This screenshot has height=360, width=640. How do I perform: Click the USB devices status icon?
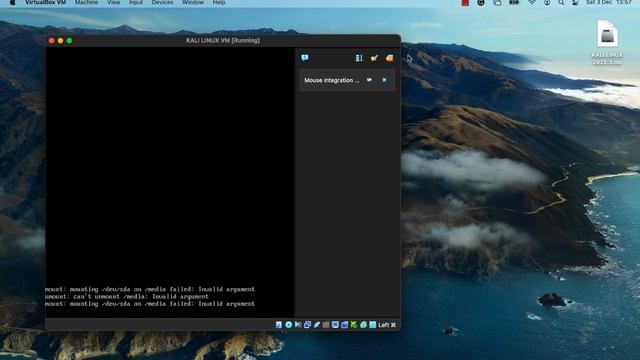(317, 324)
